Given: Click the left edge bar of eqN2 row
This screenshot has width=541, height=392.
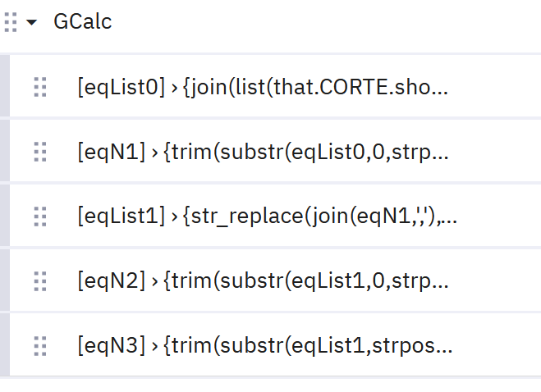Looking at the screenshot, I should pos(4,281).
